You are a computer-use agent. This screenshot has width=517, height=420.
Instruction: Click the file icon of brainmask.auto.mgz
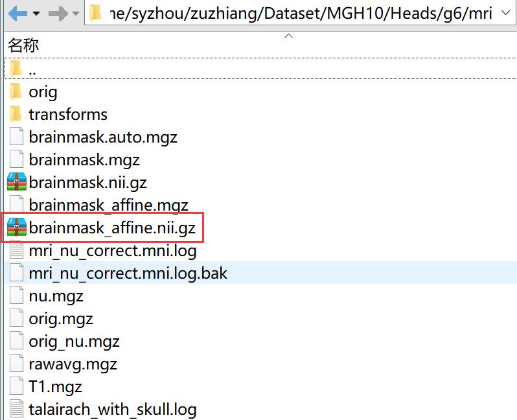[x=16, y=137]
